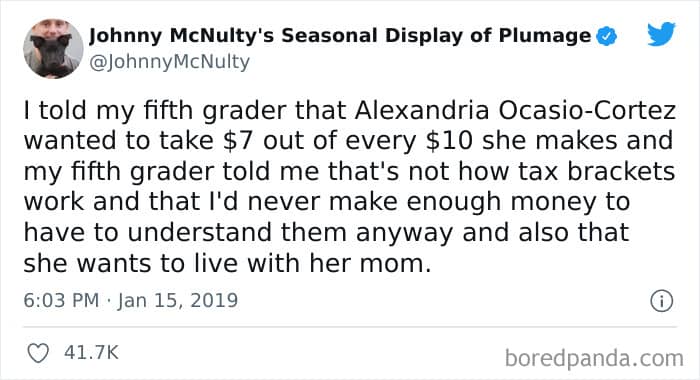Image resolution: width=700 pixels, height=380 pixels.
Task: Click the 6:03 PM timestamp
Action: (x=61, y=300)
